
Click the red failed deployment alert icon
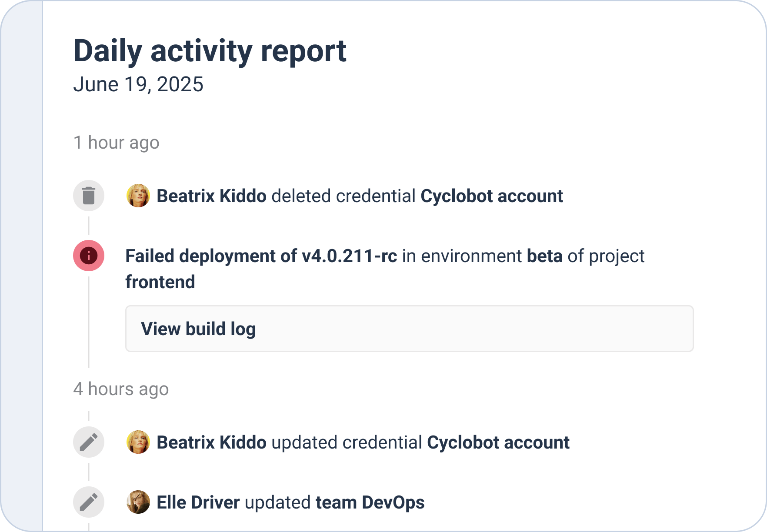(89, 256)
